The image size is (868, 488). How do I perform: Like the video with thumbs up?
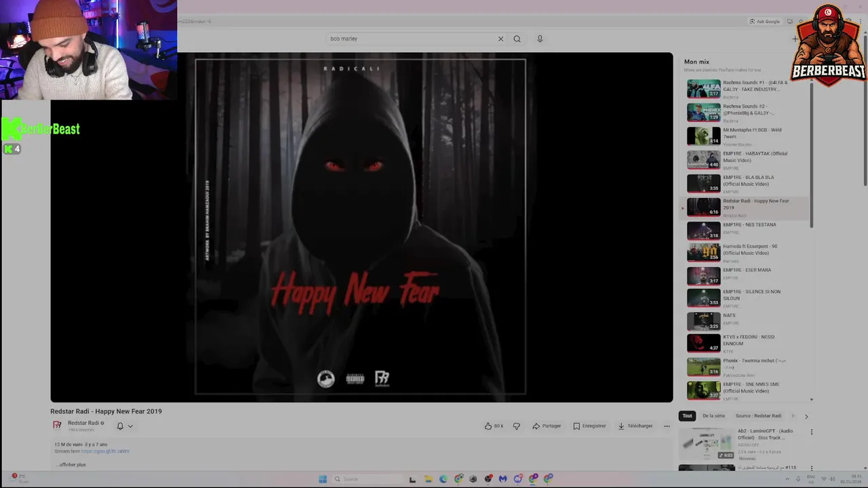pos(494,426)
